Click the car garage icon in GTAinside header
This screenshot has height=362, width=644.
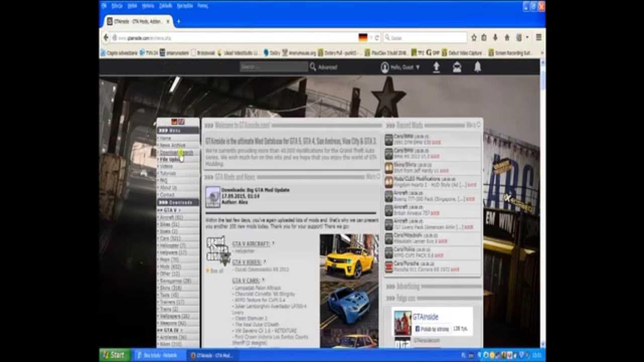[x=457, y=67]
